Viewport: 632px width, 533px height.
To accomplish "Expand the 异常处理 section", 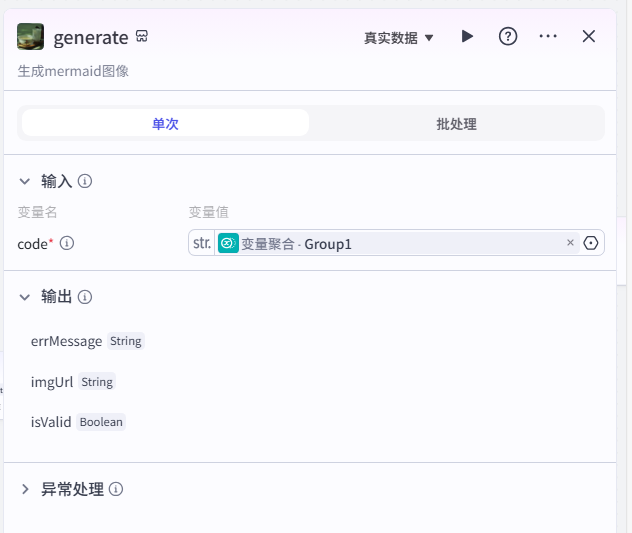I will pos(25,489).
